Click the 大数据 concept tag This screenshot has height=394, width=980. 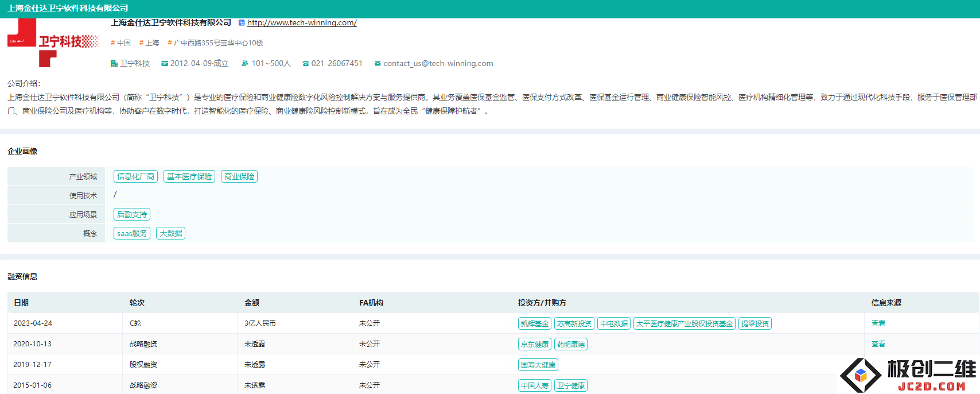pos(171,233)
